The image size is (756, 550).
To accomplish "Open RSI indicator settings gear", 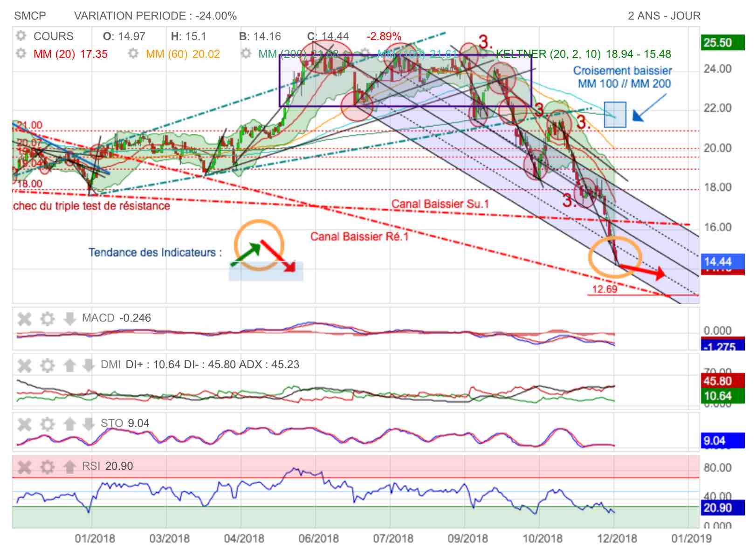I will coord(47,467).
